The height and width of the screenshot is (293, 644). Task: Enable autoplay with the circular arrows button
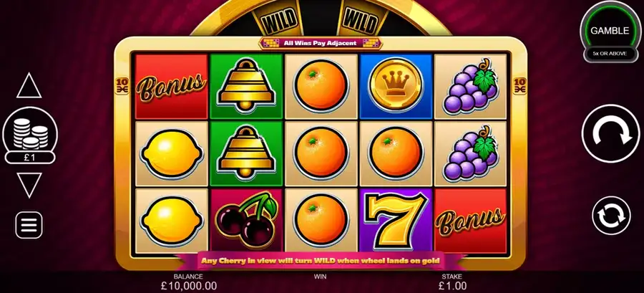611,216
